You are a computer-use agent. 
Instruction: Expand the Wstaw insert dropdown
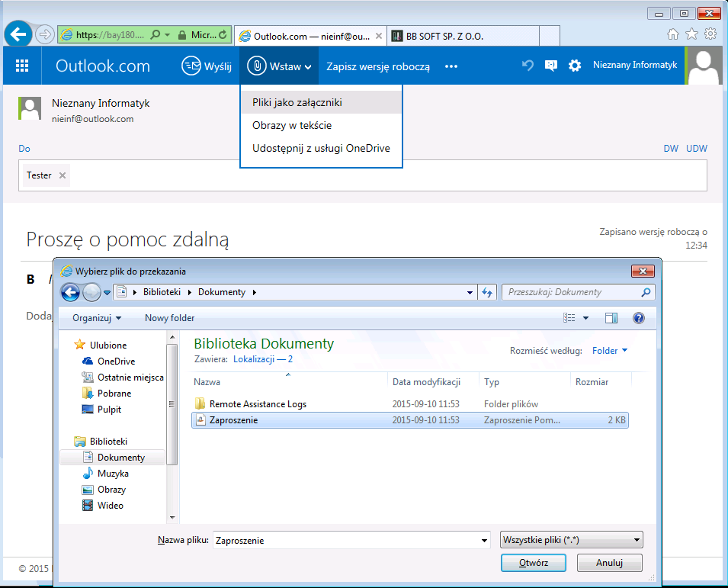tap(280, 66)
